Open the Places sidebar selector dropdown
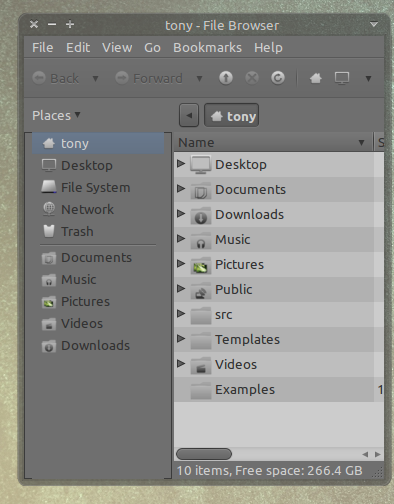 56,116
